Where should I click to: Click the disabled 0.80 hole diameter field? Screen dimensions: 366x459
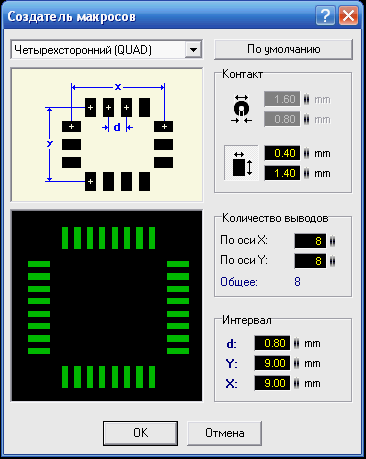tap(282, 119)
